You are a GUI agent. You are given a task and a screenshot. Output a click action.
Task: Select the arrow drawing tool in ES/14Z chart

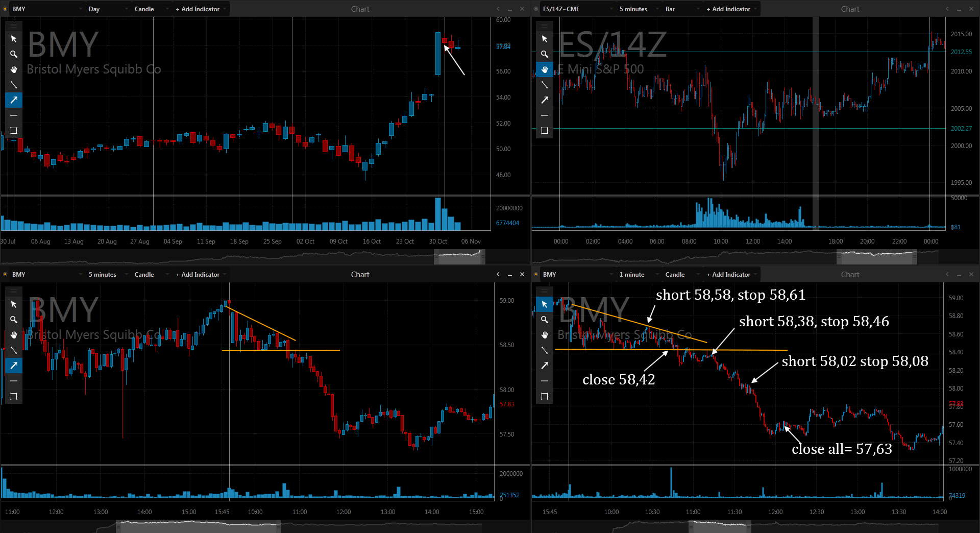tap(545, 100)
